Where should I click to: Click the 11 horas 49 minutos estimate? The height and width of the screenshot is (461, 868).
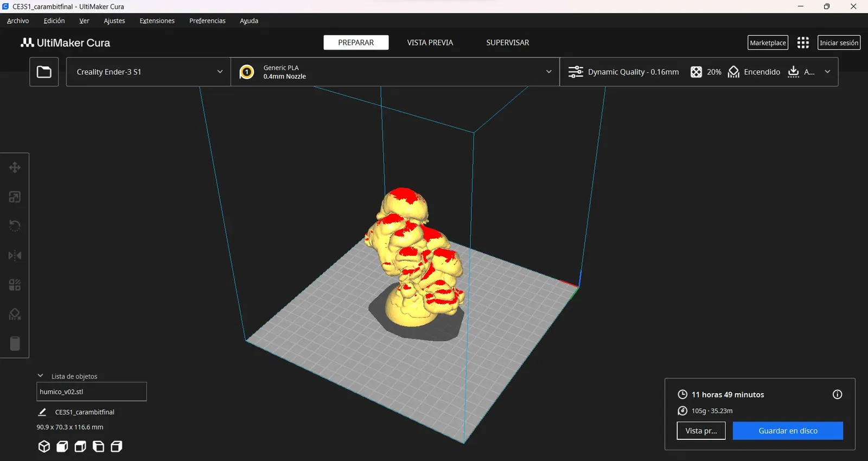[727, 394]
